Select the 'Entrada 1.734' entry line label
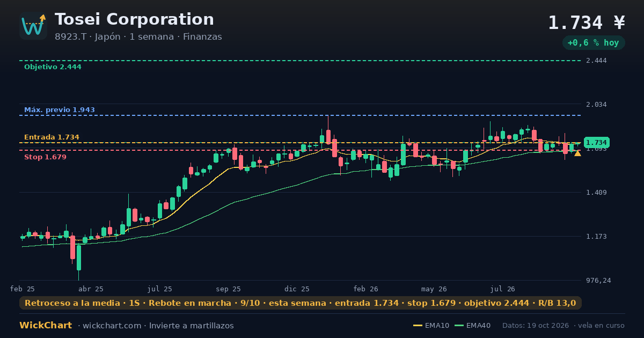 [x=52, y=137]
